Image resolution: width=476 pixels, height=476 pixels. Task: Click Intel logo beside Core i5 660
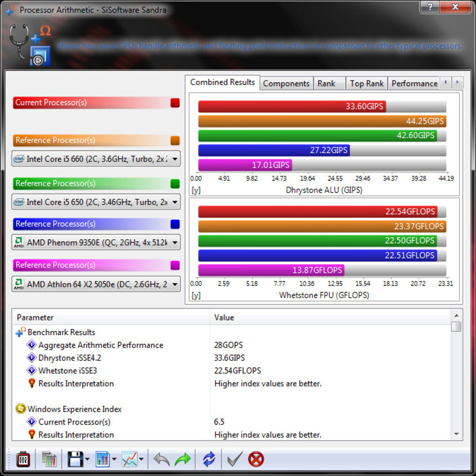pyautogui.click(x=19, y=159)
